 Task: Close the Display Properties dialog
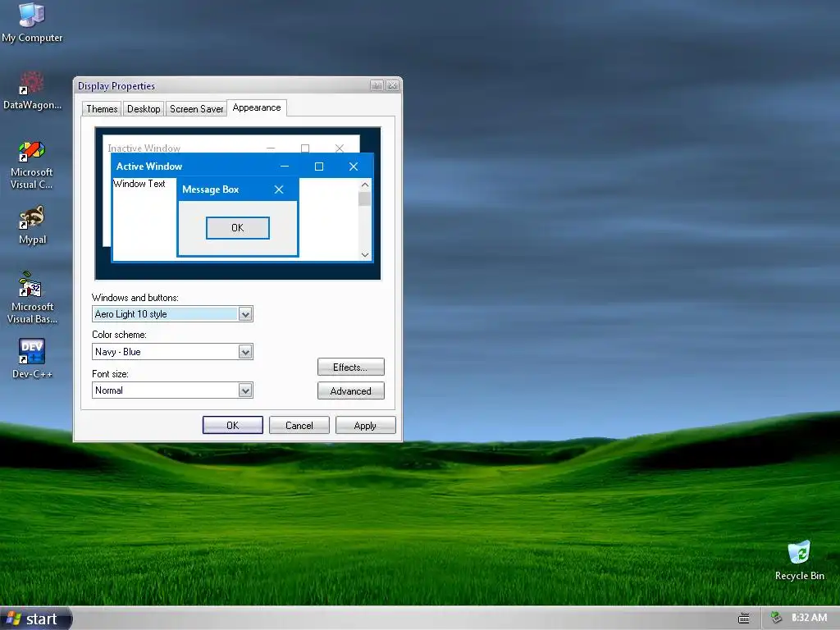tap(393, 85)
